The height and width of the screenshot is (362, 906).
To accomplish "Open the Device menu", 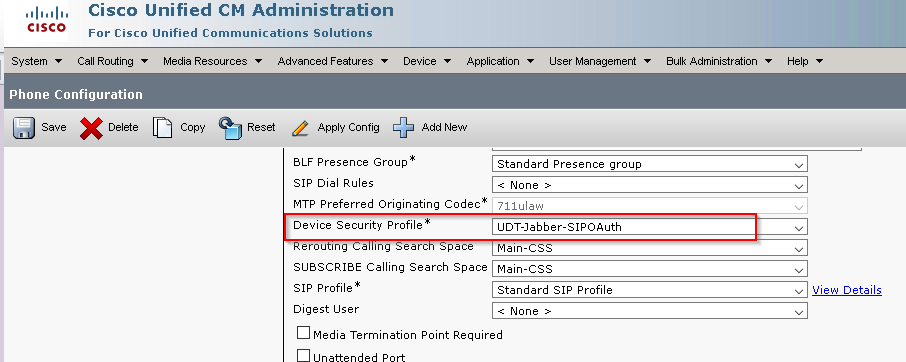I will [427, 61].
